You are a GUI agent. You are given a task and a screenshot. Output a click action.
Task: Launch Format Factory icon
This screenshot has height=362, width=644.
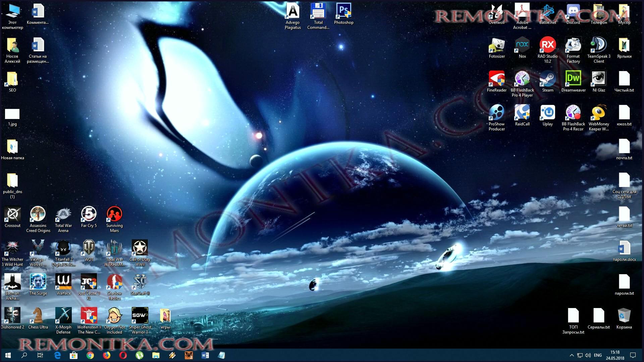(573, 50)
